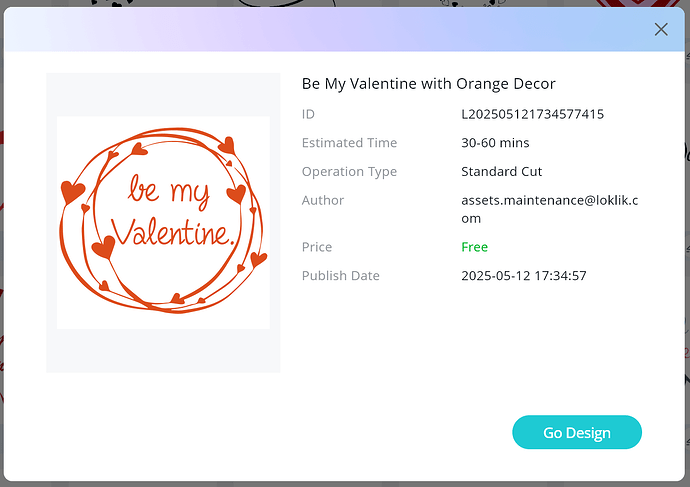Click the 'Publish Date' label
690x487 pixels.
[340, 276]
